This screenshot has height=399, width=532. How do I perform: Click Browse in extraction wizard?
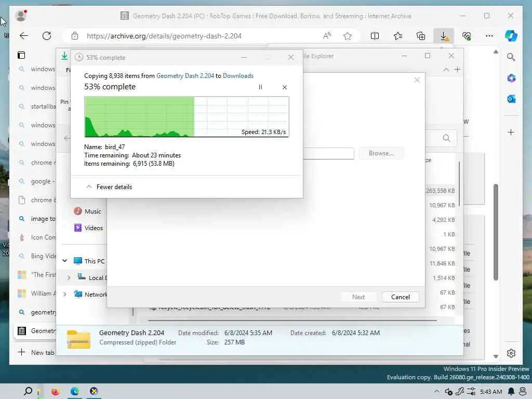381,153
